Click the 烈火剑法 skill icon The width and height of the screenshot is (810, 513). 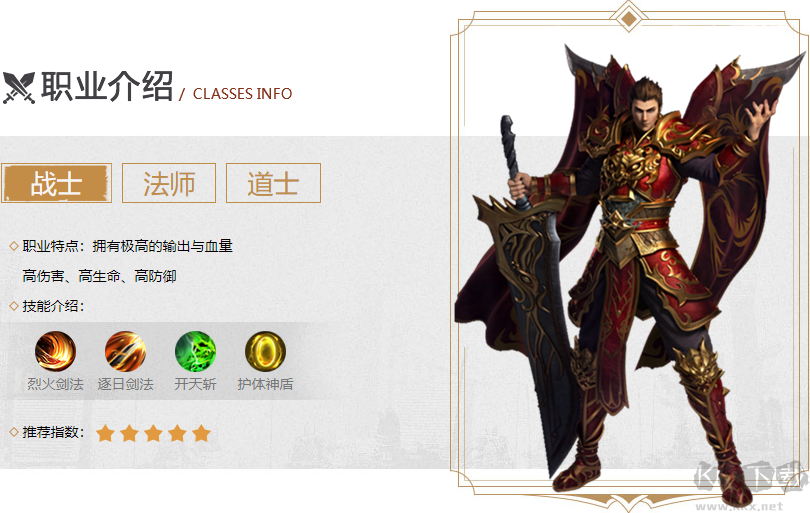pyautogui.click(x=55, y=351)
